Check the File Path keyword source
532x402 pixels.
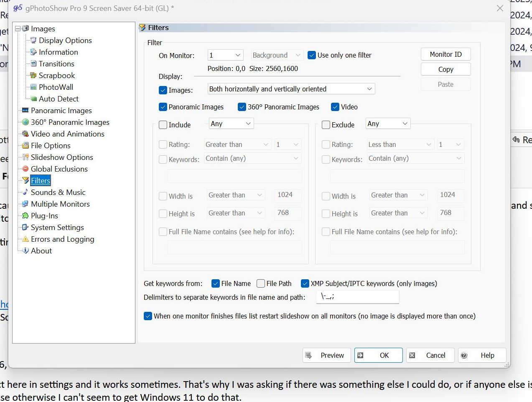261,283
